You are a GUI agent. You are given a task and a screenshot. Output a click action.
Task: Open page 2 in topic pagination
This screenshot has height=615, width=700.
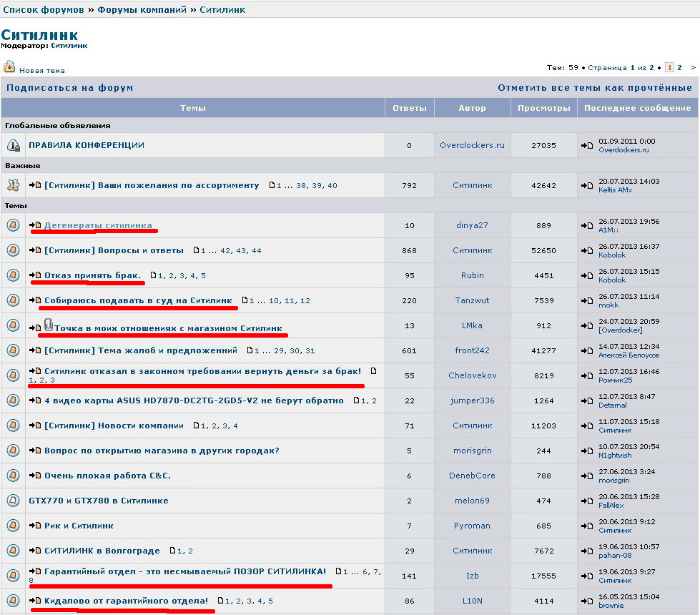[x=679, y=67]
